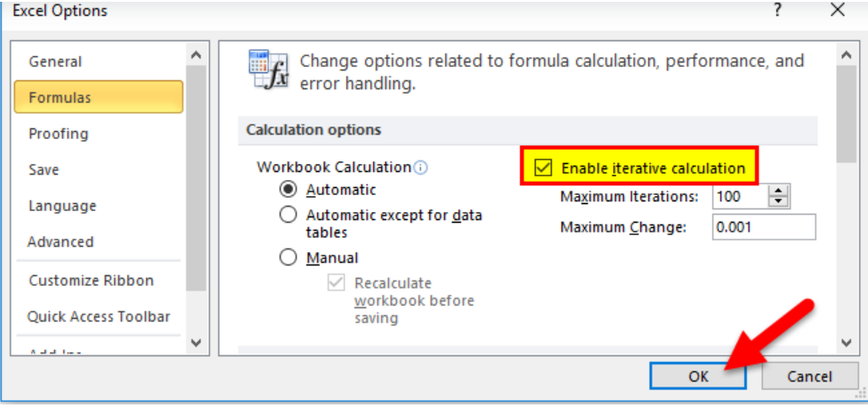Screen dimensions: 868x408
Task: Click the Maximum Change input field
Action: [x=764, y=227]
